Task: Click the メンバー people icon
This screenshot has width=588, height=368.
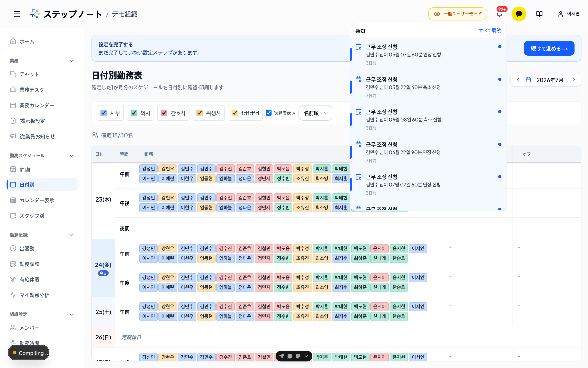Action: (x=13, y=328)
